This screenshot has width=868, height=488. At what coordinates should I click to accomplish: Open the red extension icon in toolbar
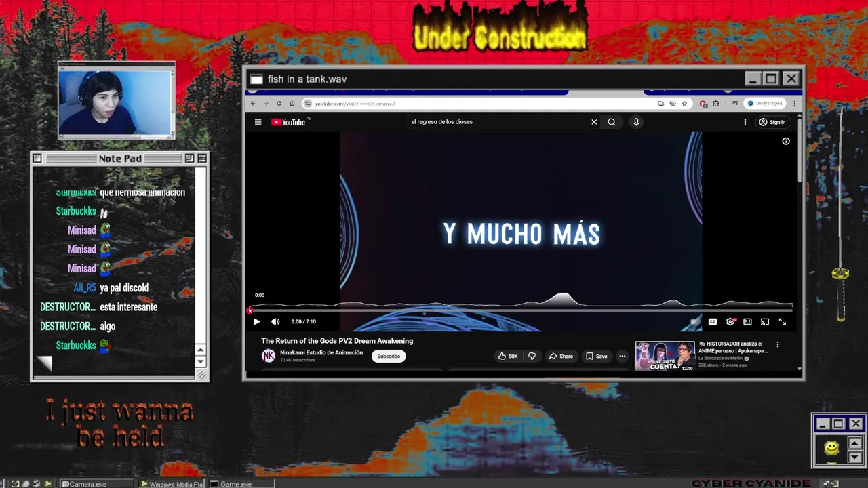point(703,104)
